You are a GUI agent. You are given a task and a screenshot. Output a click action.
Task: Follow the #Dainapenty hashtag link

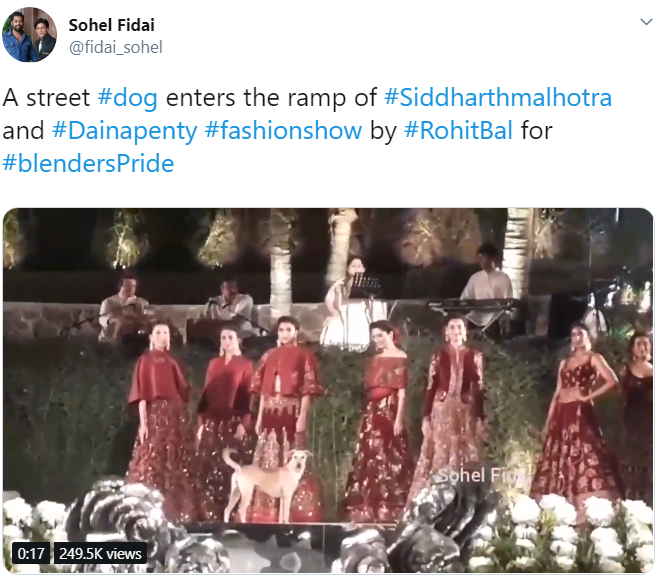click(x=125, y=130)
